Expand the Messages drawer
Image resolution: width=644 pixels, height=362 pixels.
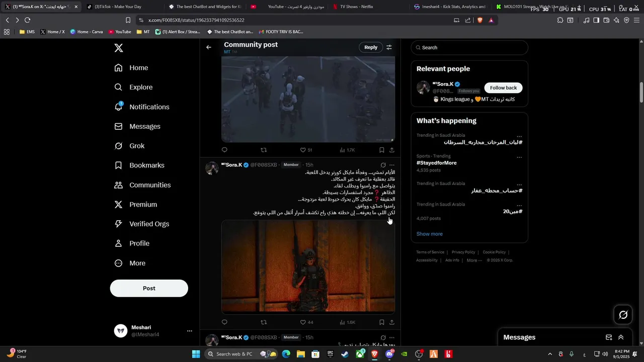point(621,337)
